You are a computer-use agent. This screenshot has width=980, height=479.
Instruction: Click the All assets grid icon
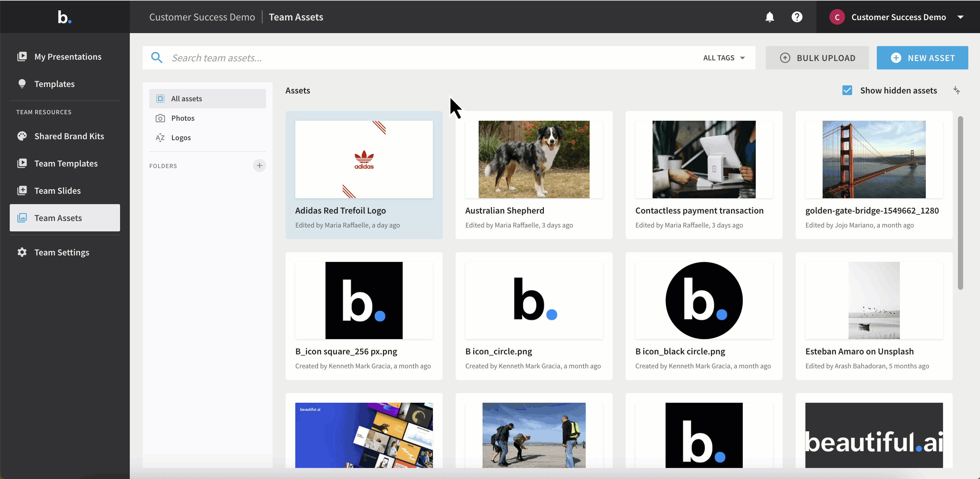coord(160,99)
